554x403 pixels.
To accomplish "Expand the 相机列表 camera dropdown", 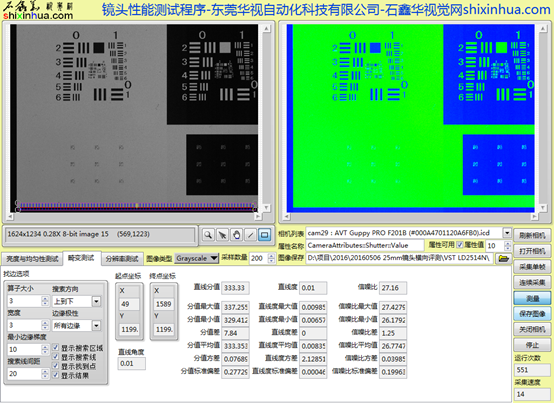I will tap(507, 233).
